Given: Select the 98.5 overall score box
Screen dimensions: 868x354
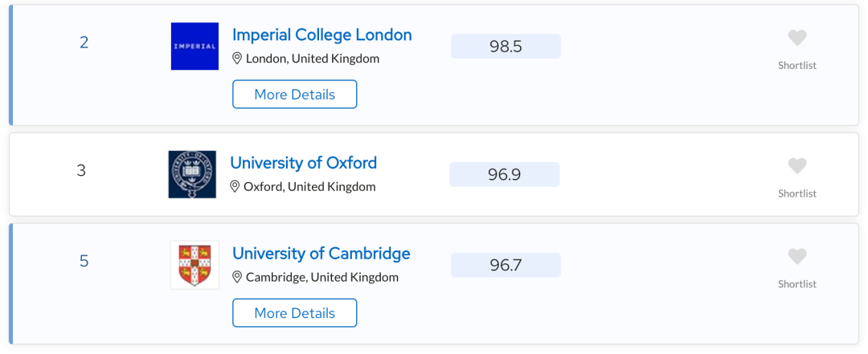Looking at the screenshot, I should tap(506, 47).
